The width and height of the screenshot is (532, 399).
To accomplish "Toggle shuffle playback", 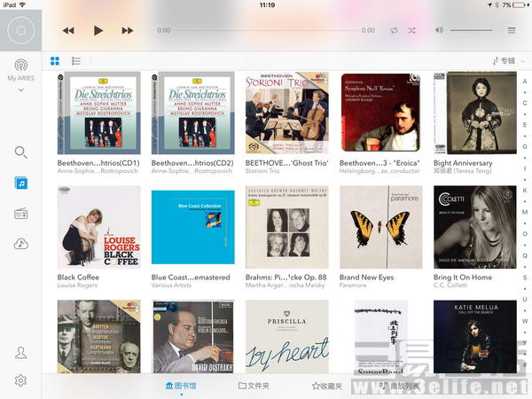I will [x=411, y=30].
